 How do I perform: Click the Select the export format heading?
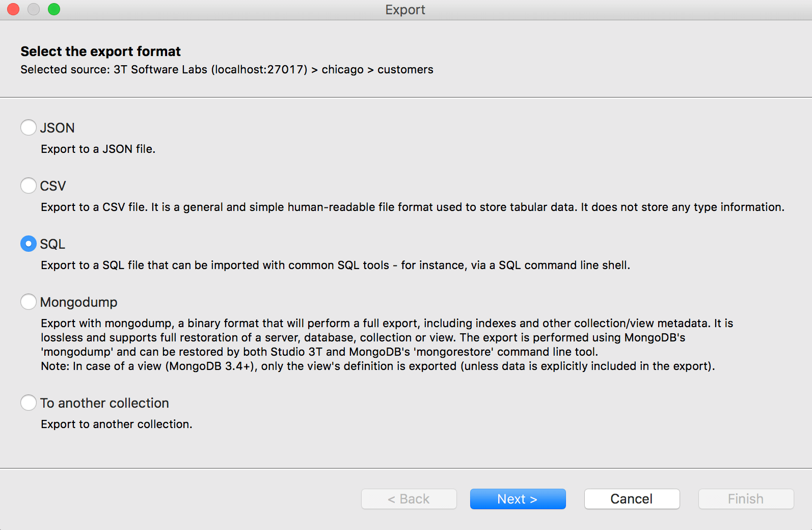(100, 51)
